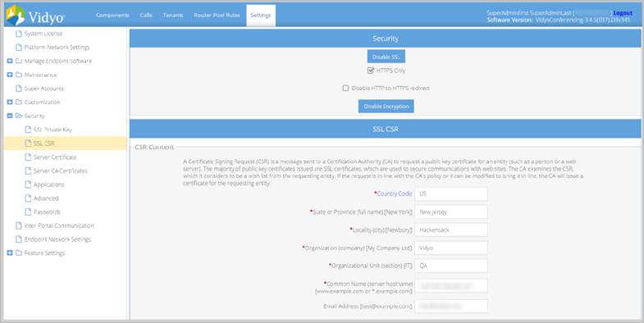
Task: Click the open Security folder icon
Action: pos(19,116)
